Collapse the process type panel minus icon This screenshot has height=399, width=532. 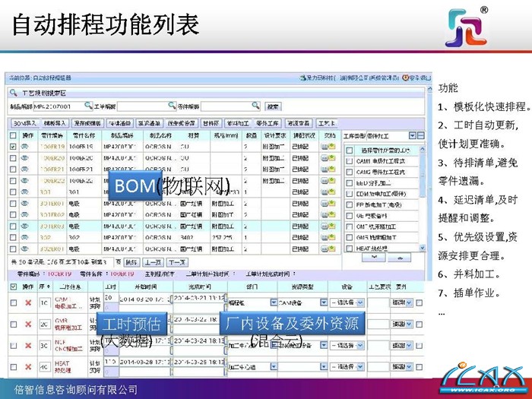[x=421, y=136]
